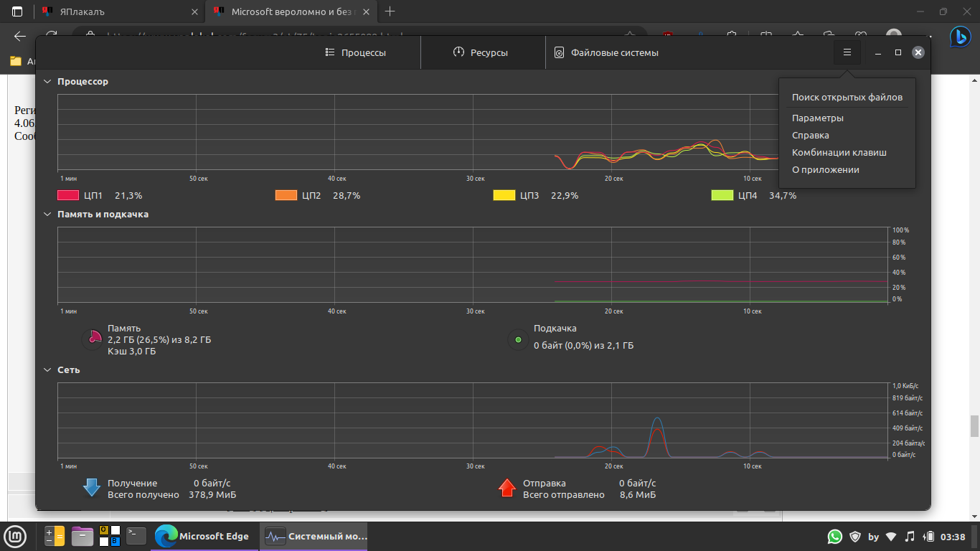Open the calculator taskbar icon
This screenshot has height=551, width=980.
[55, 536]
